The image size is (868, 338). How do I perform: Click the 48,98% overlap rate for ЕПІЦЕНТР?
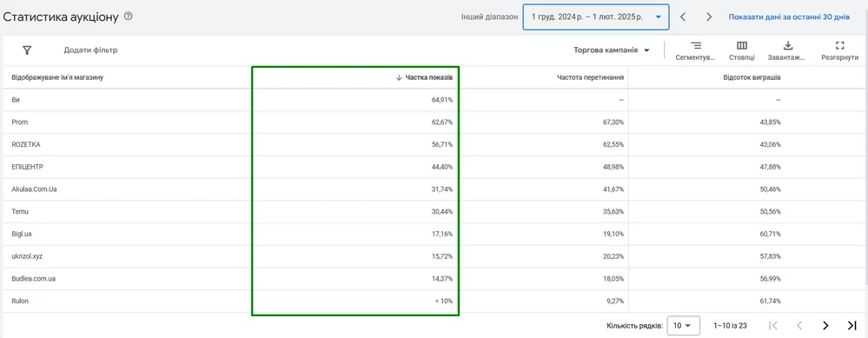(x=613, y=167)
